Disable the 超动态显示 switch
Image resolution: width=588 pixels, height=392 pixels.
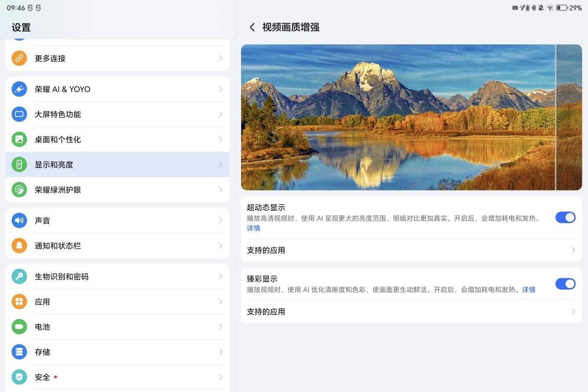pyautogui.click(x=565, y=217)
